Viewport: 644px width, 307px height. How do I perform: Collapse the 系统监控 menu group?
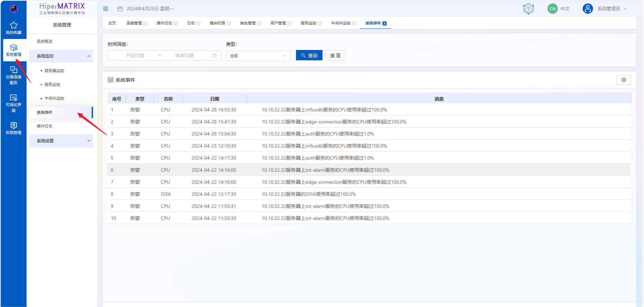tap(61, 56)
